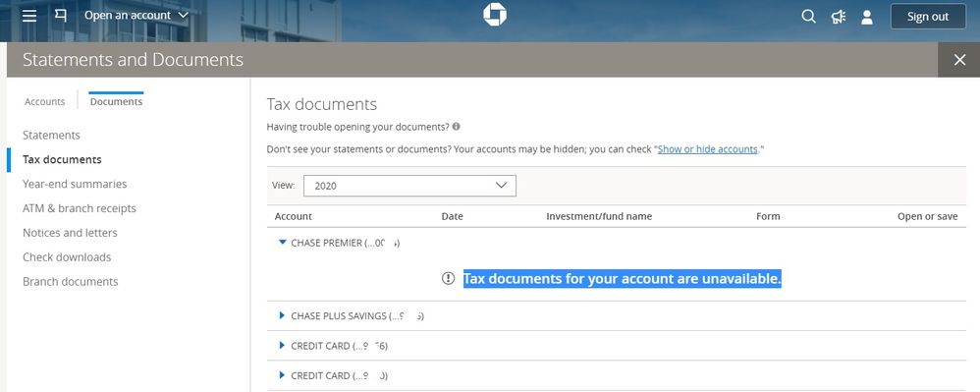Close the Statements and Documents panel
This screenshot has height=392, width=980.
959,60
